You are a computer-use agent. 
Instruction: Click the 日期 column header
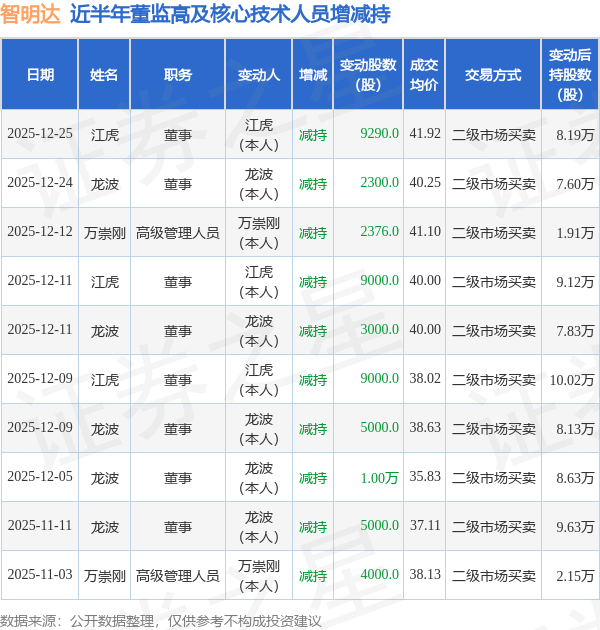[40, 75]
